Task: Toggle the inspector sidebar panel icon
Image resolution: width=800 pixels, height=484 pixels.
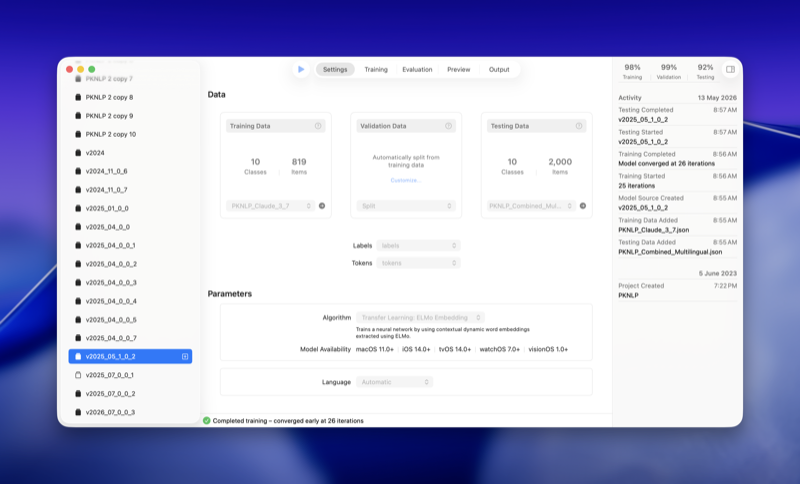Action: [731, 69]
